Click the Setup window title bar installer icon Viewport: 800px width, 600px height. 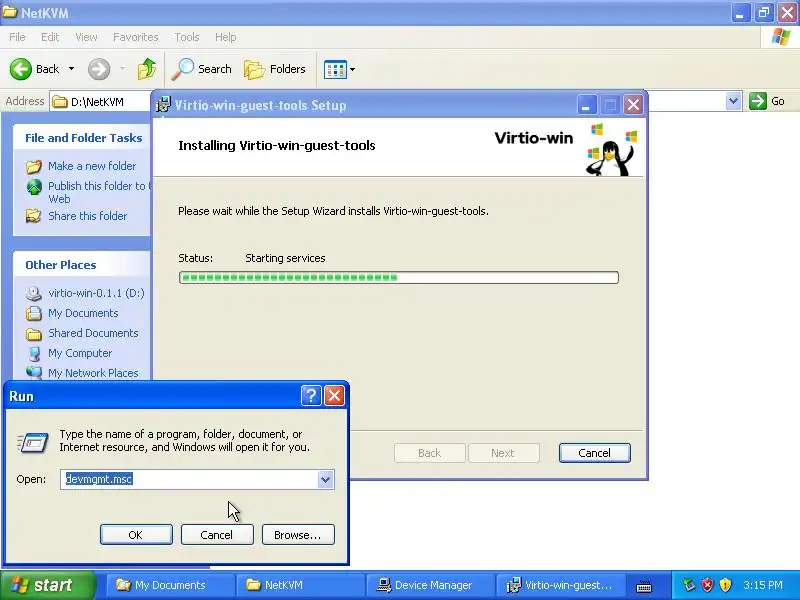click(163, 105)
